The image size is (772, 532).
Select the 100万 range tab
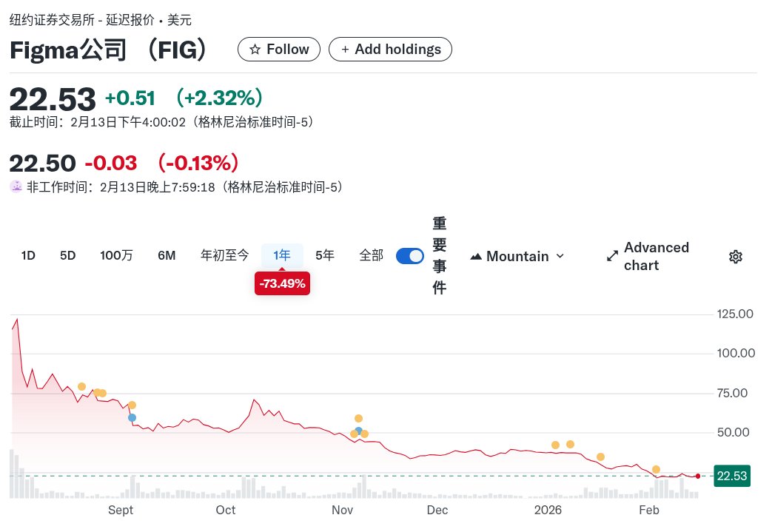click(x=116, y=255)
